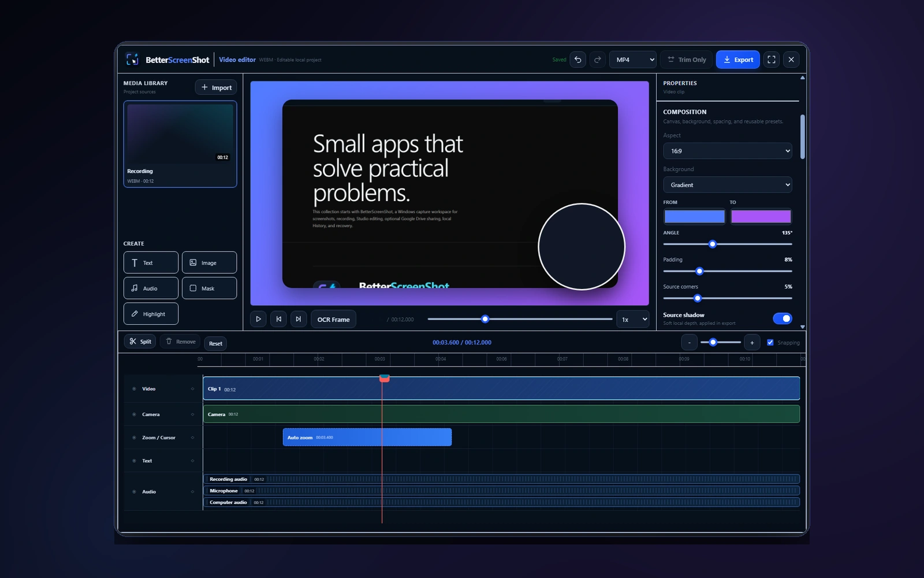This screenshot has height=578, width=924.
Task: Click the diamond keyframe icon on Camera track
Action: pos(192,414)
